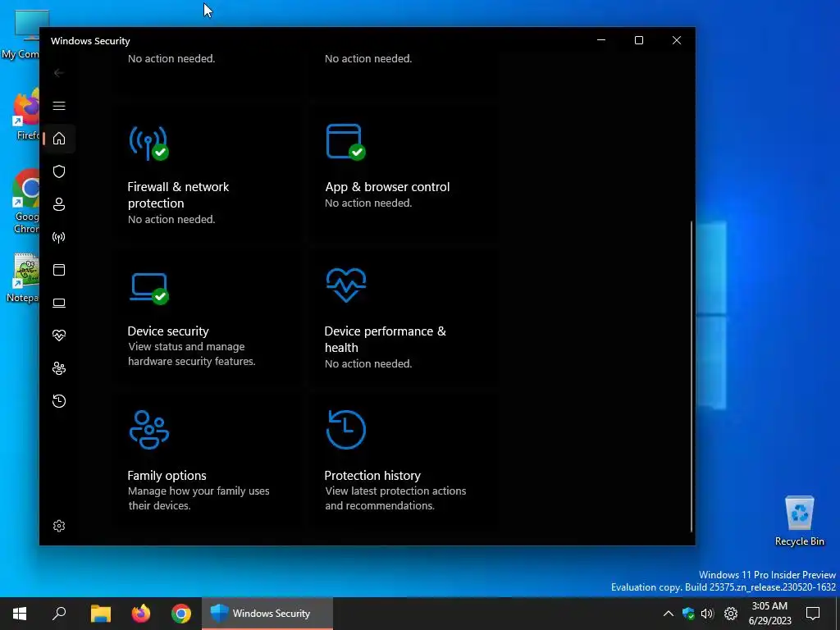Open Protection history heading
840x630 pixels.
click(372, 475)
